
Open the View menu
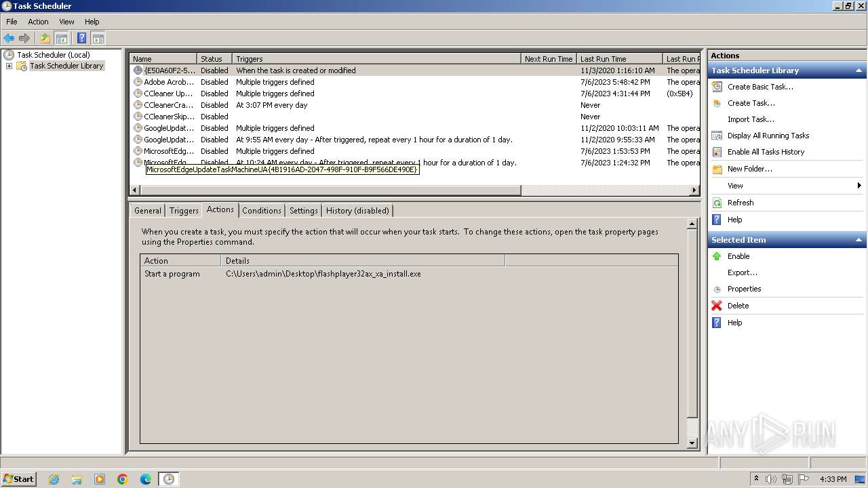66,22
